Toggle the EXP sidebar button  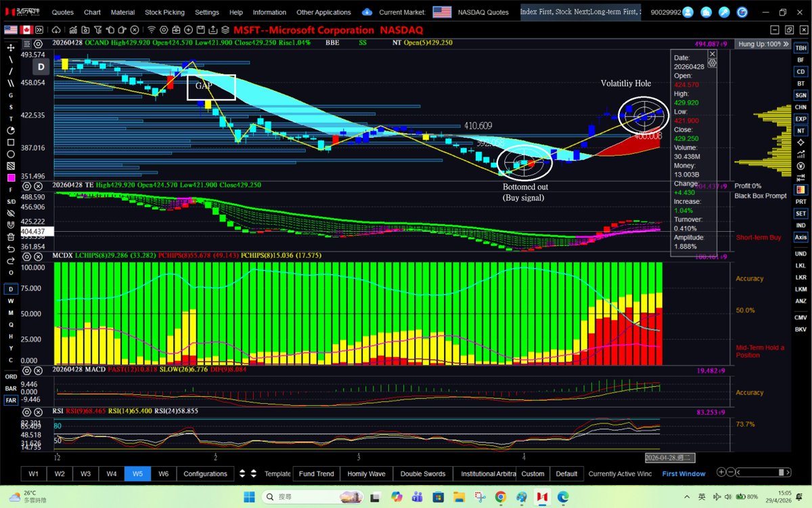[801, 119]
